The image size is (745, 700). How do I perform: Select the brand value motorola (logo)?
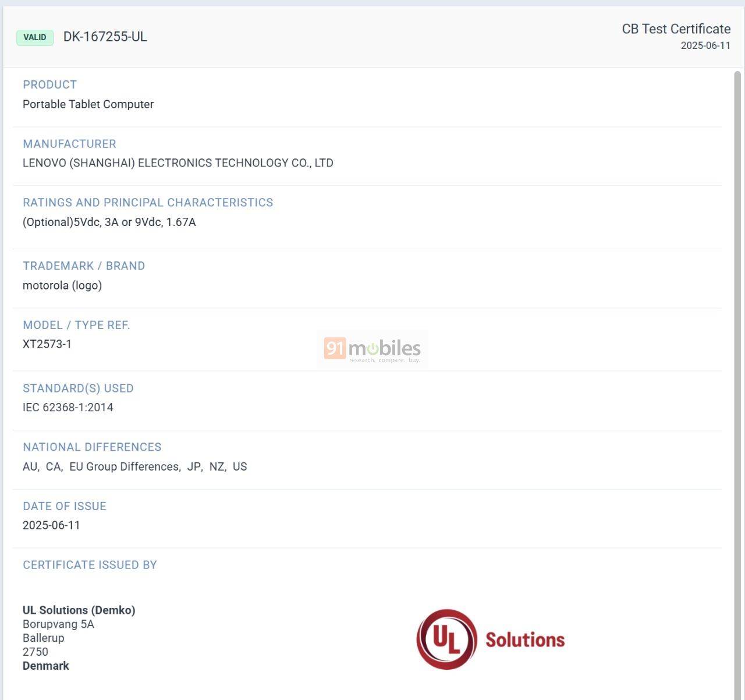coord(62,285)
